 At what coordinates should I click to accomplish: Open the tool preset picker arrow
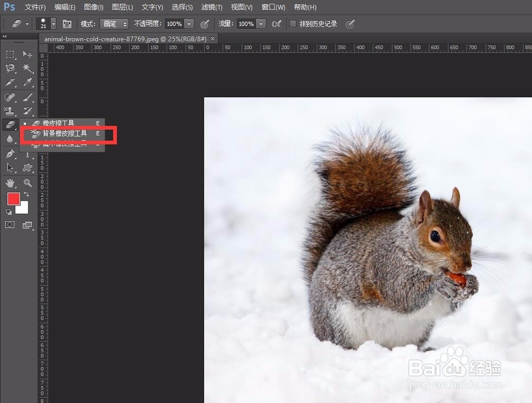(27, 24)
